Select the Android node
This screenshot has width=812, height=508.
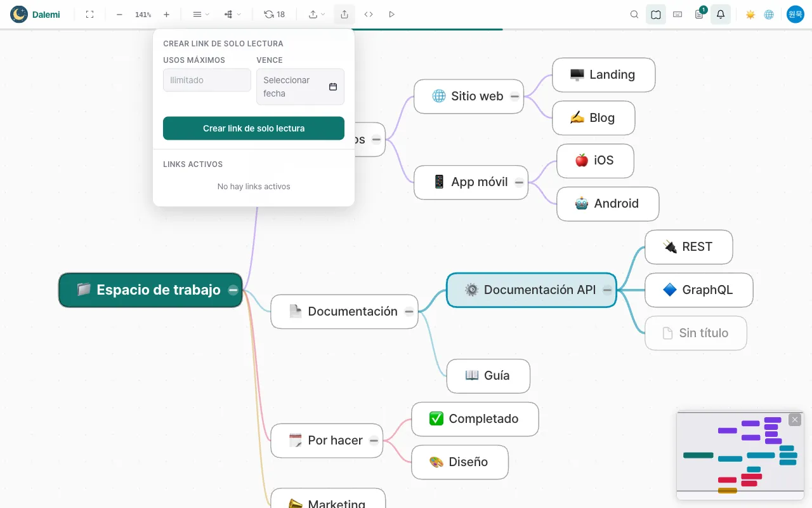(x=608, y=204)
